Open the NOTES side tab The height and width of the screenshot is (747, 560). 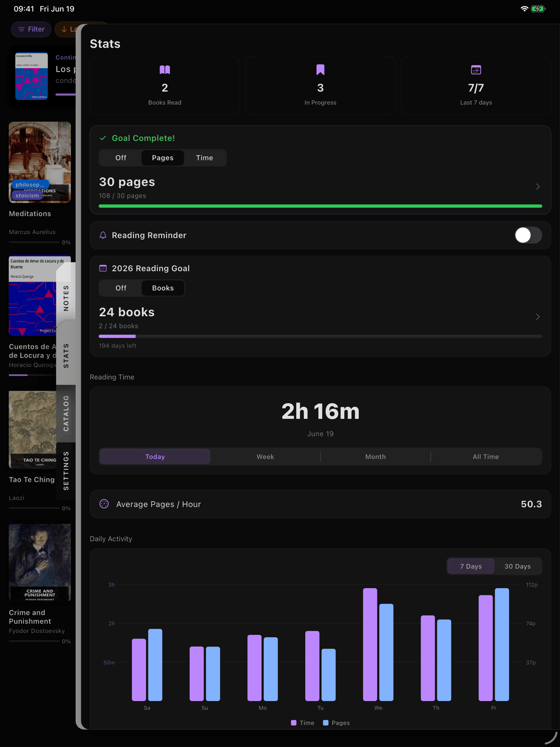point(66,298)
